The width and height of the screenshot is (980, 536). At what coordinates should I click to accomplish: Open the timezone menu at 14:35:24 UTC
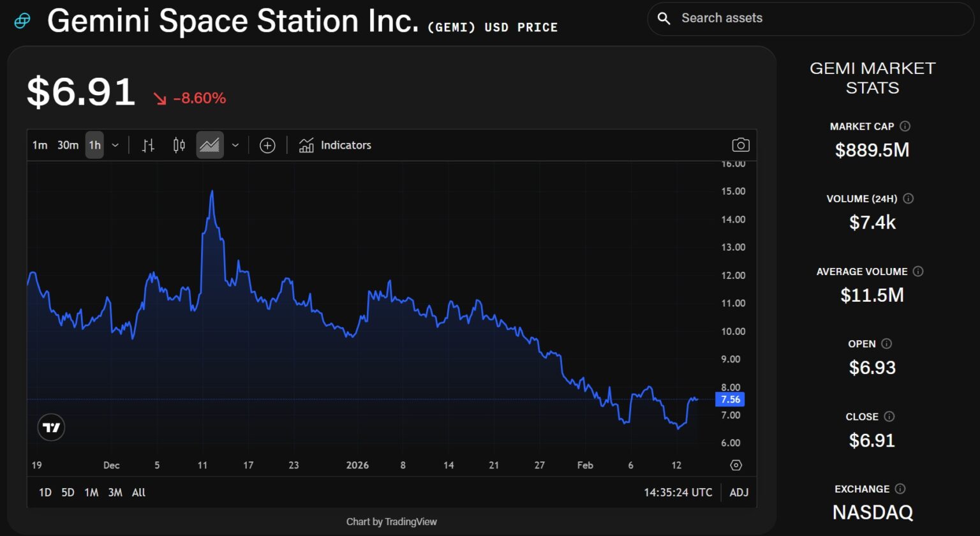pos(678,493)
